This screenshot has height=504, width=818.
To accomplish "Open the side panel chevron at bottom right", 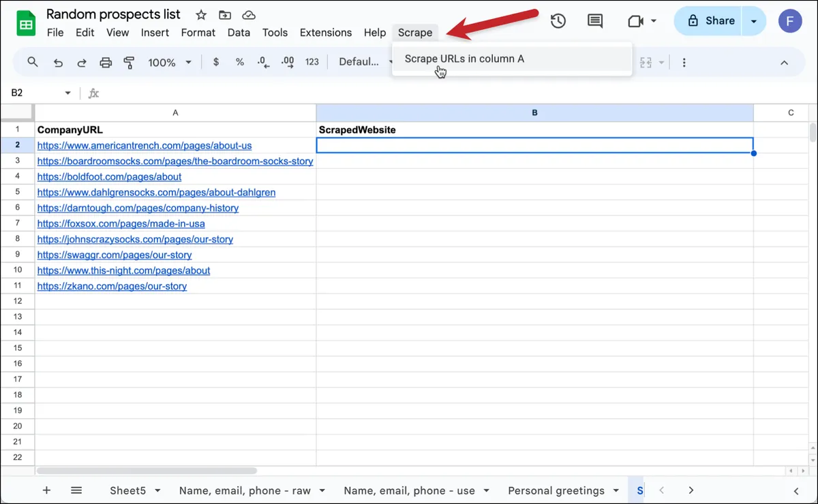I will (796, 490).
